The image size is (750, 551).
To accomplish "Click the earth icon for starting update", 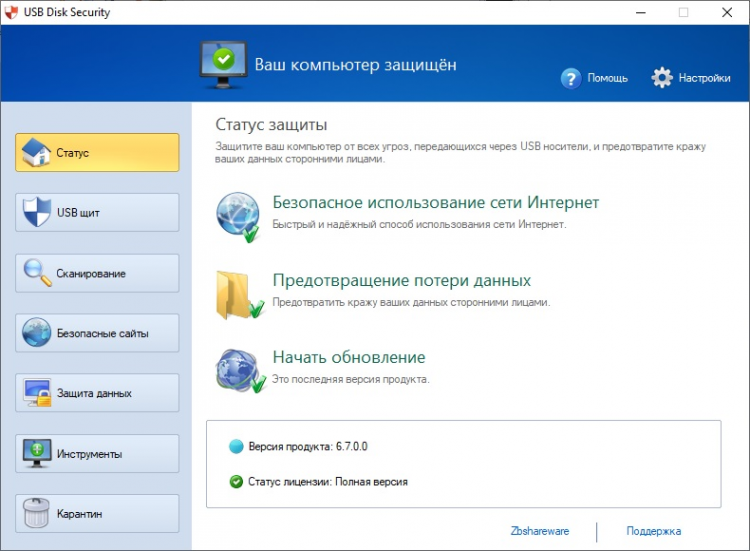I will [x=240, y=371].
